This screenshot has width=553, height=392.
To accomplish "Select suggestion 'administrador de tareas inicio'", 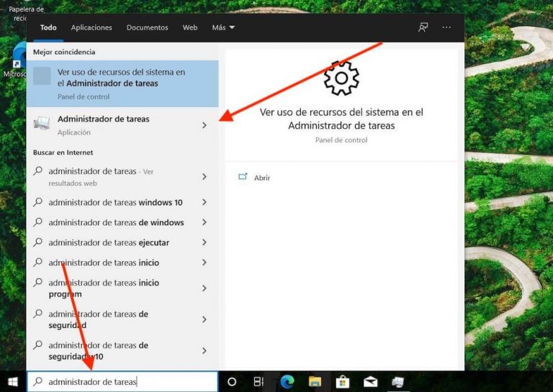I will 122,263.
